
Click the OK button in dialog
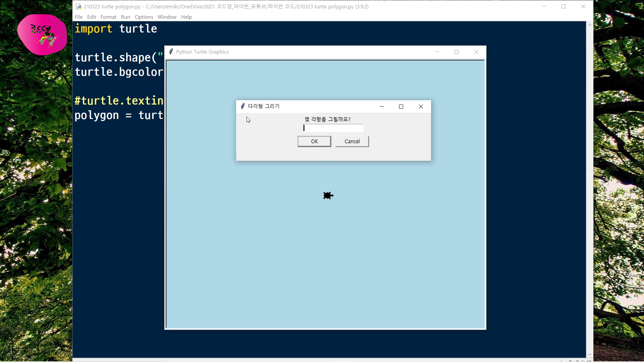click(x=314, y=141)
